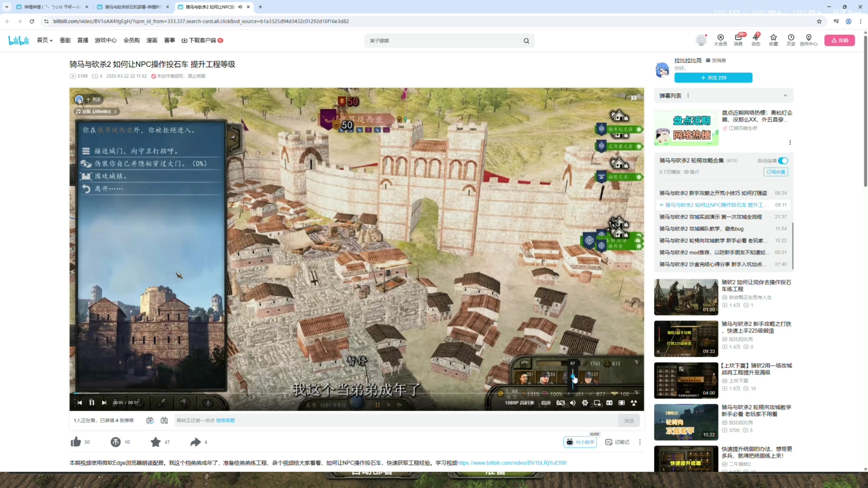Click the 继续答题 link in danmaku box
This screenshot has width=868, height=488.
[225, 420]
